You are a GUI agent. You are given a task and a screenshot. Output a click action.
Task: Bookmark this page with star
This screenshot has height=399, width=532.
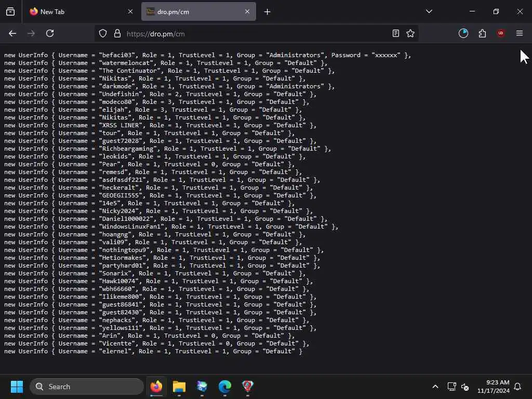(x=410, y=33)
